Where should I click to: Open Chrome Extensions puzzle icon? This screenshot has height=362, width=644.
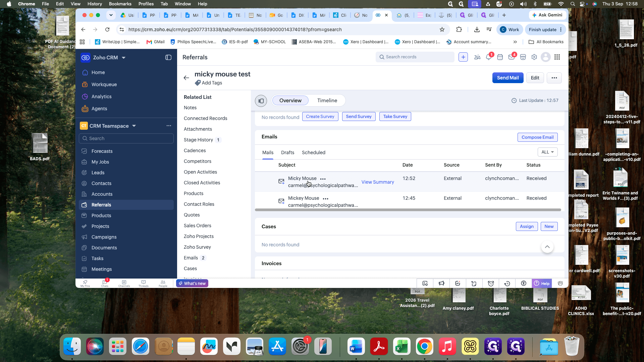coord(459,29)
